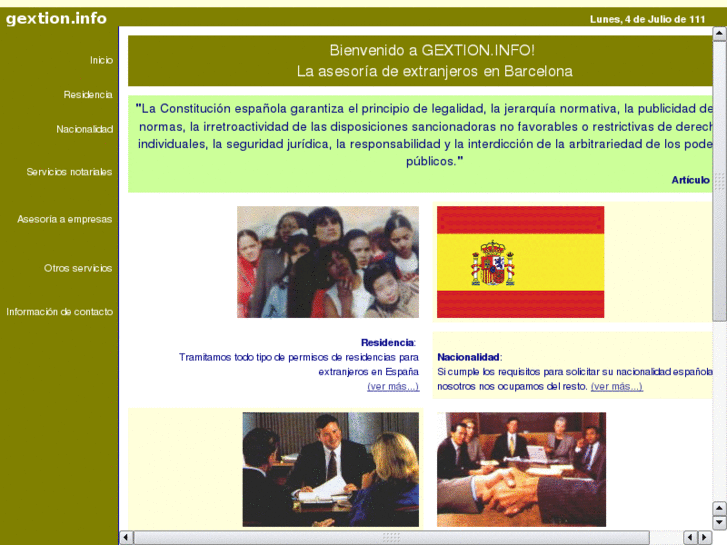The height and width of the screenshot is (545, 727).
Task: Click the vertical scrollbar up arrow at top
Action: (719, 33)
